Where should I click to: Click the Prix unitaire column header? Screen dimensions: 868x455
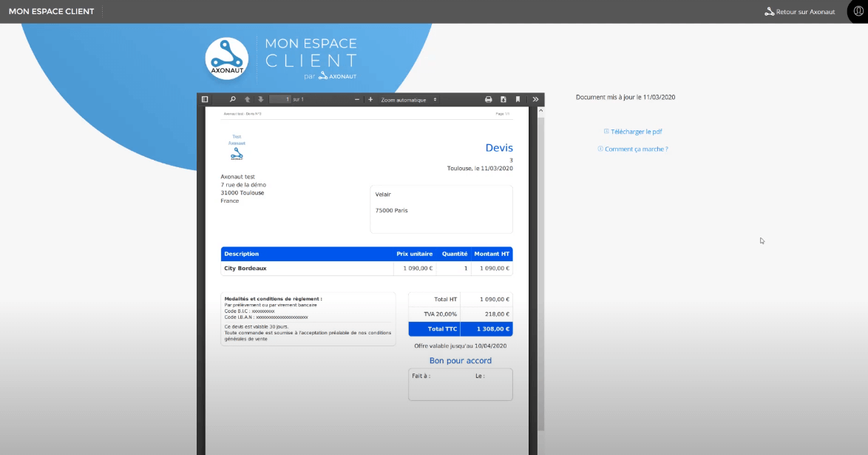pos(415,254)
